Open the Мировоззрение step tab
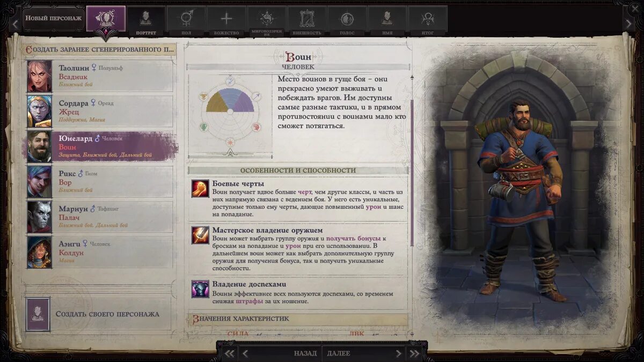The width and height of the screenshot is (644, 362). point(267,21)
